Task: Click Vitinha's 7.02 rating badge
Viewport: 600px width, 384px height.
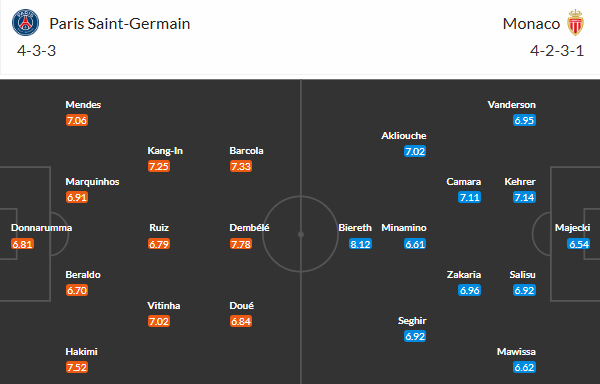Action: [159, 321]
